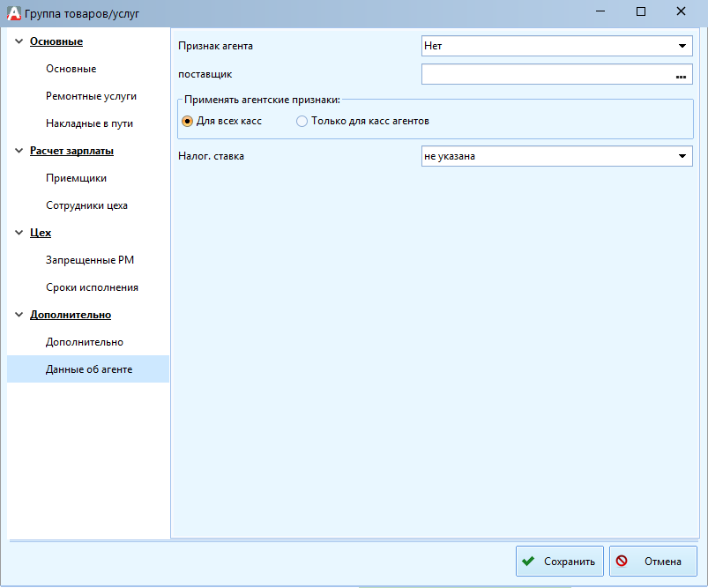This screenshot has width=708, height=588.
Task: Maximize the Группа товаров/услуг window
Action: pyautogui.click(x=641, y=12)
